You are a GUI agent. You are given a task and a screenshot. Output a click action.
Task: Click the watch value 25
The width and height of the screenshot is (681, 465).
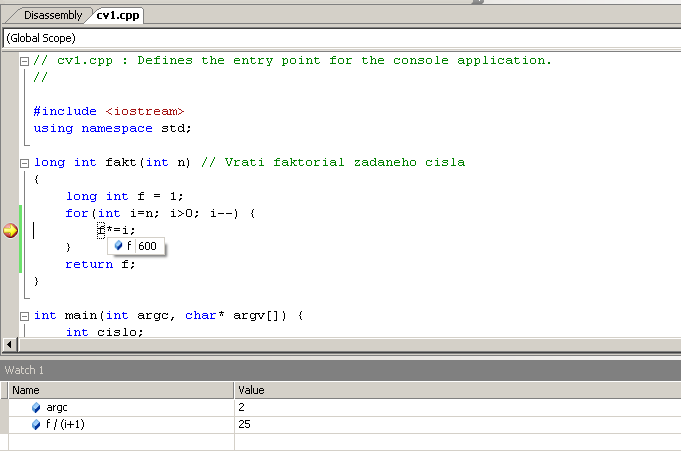[x=244, y=424]
